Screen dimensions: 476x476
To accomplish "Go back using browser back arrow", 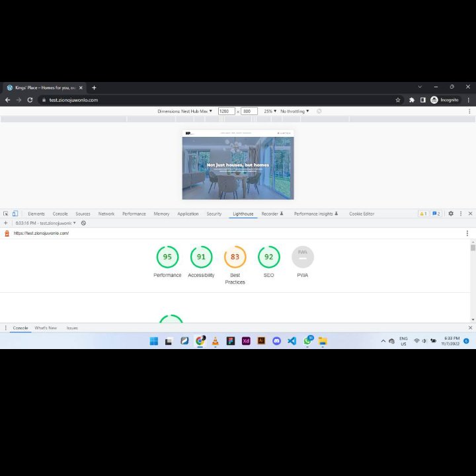I will pyautogui.click(x=7, y=100).
